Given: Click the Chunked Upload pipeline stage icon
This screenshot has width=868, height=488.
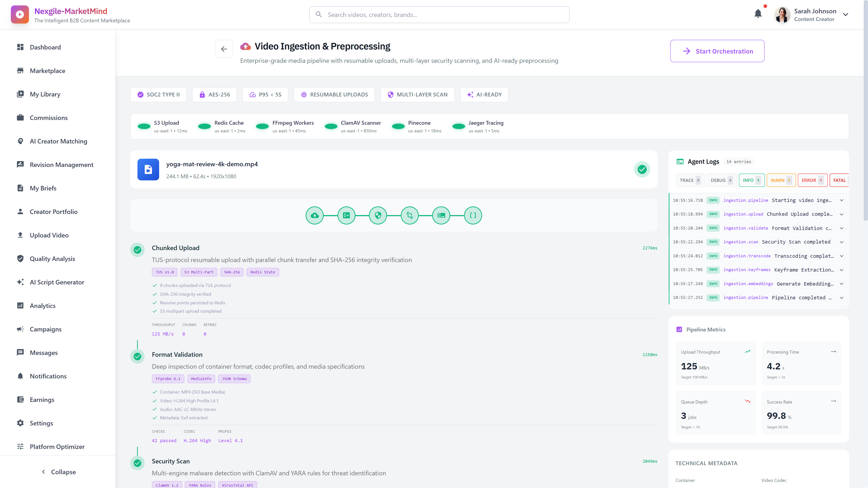Looking at the screenshot, I should pos(314,215).
